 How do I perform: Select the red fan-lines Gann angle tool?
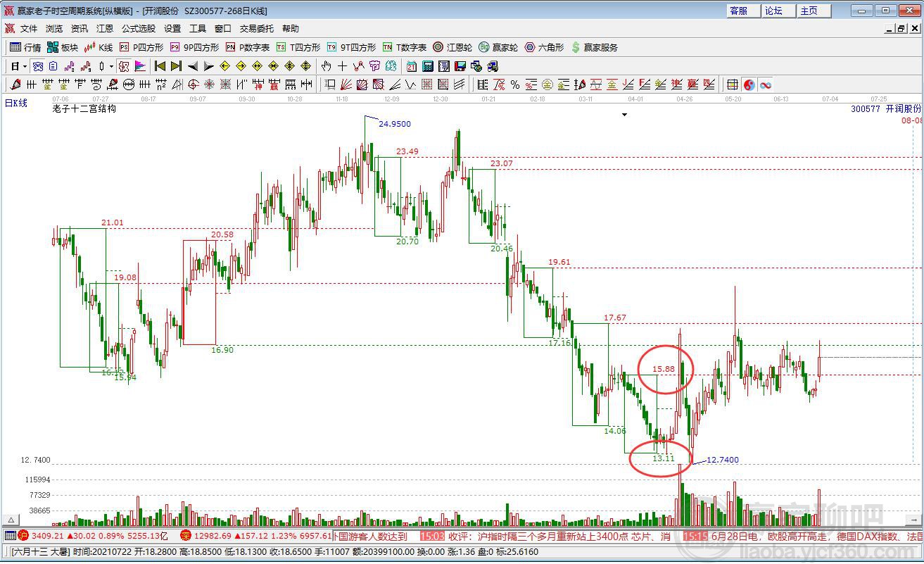346,84
